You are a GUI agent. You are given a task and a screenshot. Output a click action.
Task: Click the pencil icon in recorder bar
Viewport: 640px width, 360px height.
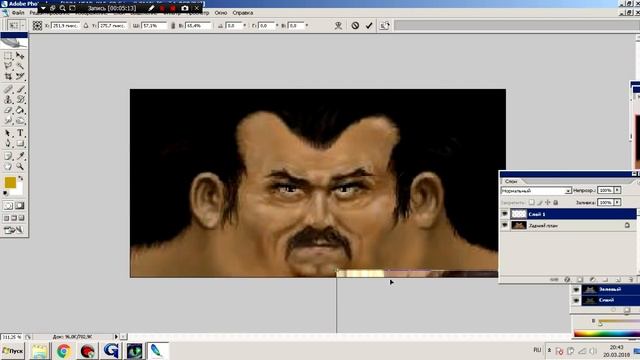coord(151,8)
